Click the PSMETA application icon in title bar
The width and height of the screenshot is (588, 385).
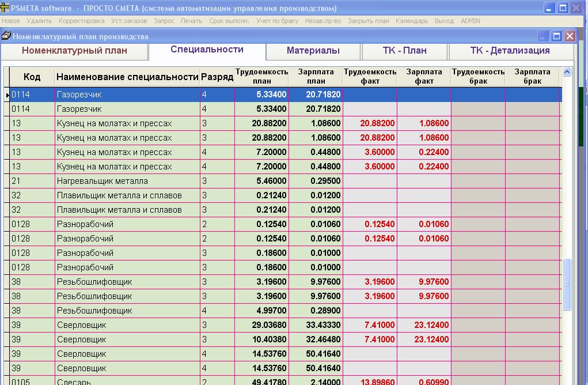(6, 8)
